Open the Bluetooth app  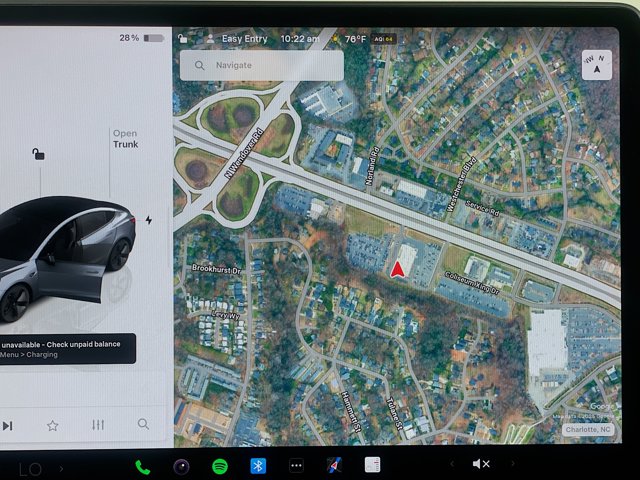tap(258, 466)
